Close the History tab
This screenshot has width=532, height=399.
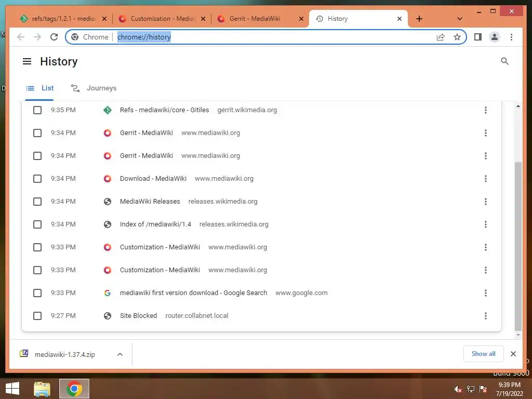400,19
